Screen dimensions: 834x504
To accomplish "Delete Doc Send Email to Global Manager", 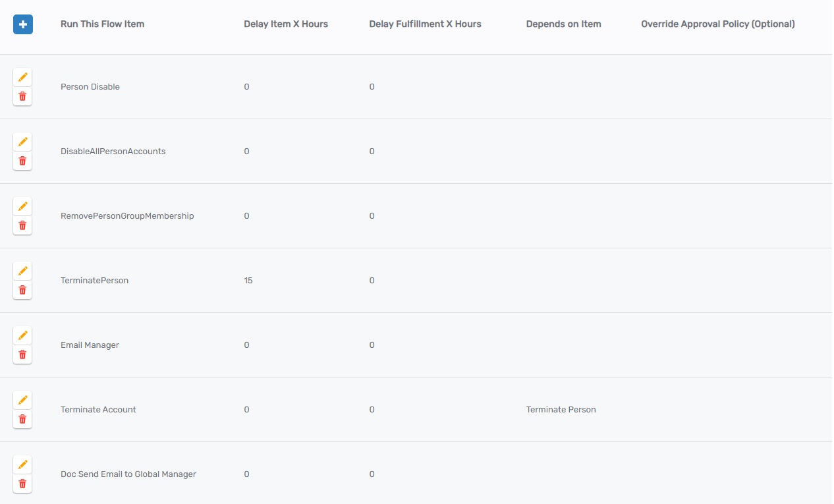I will [x=22, y=484].
